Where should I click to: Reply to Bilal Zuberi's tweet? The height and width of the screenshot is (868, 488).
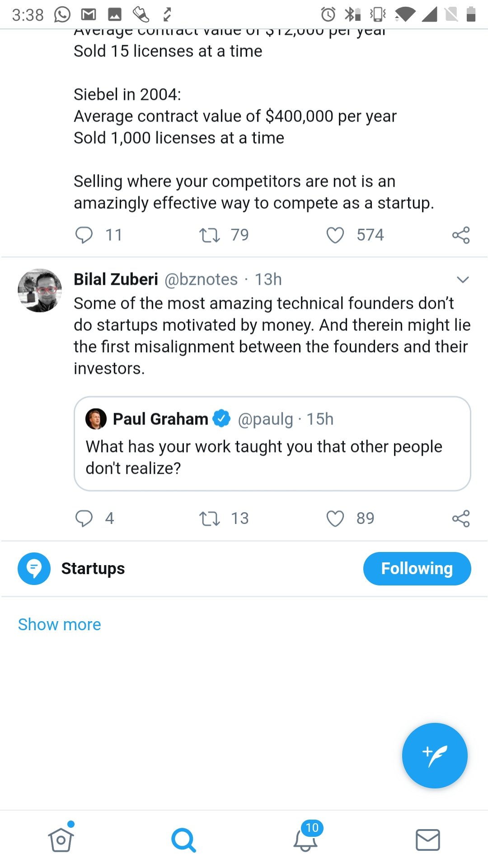point(84,519)
